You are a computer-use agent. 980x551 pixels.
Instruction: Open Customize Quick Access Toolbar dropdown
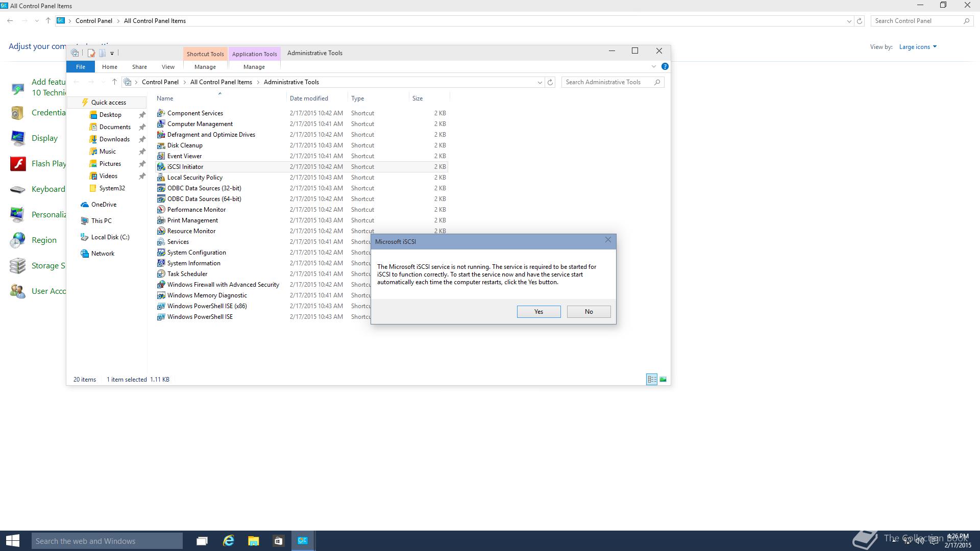click(112, 53)
